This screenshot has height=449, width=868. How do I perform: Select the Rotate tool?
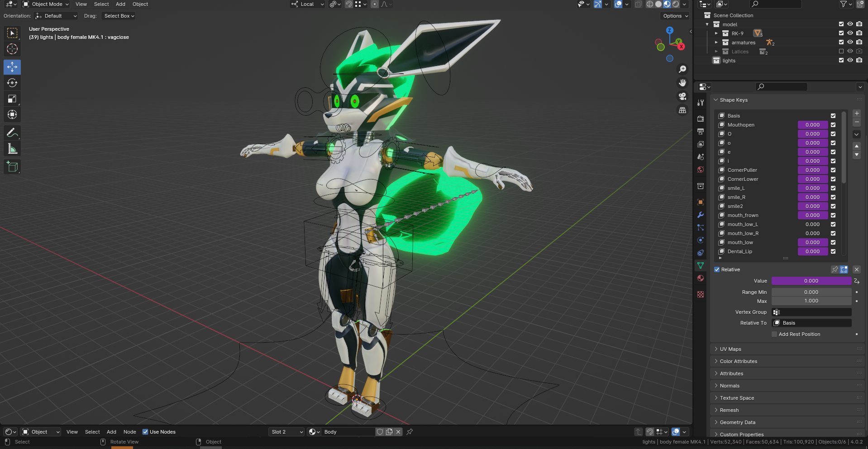12,83
